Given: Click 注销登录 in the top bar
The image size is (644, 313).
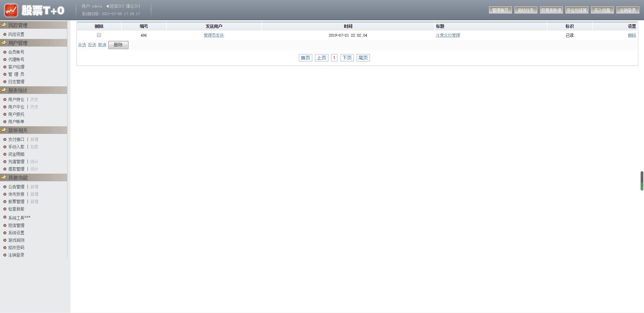Looking at the screenshot, I should pyautogui.click(x=628, y=10).
